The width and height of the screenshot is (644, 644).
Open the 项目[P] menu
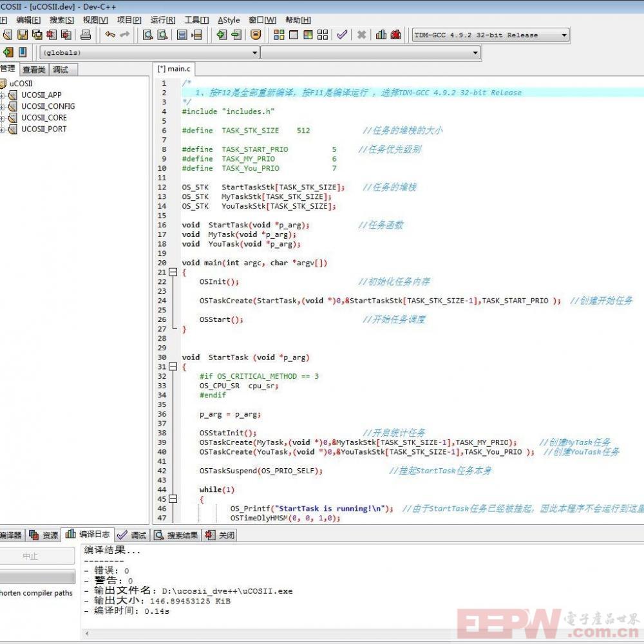point(129,20)
